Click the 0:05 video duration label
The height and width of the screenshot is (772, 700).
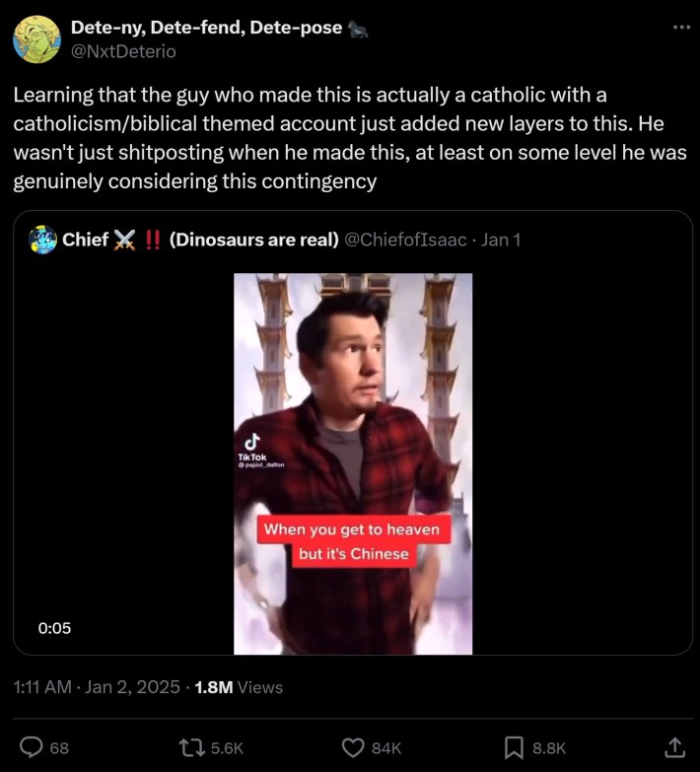pos(54,628)
